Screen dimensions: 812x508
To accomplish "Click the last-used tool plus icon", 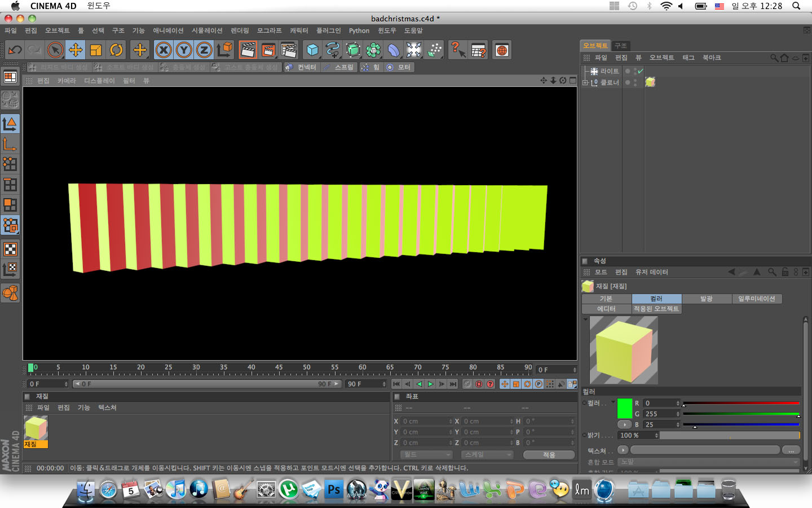I will coord(140,50).
